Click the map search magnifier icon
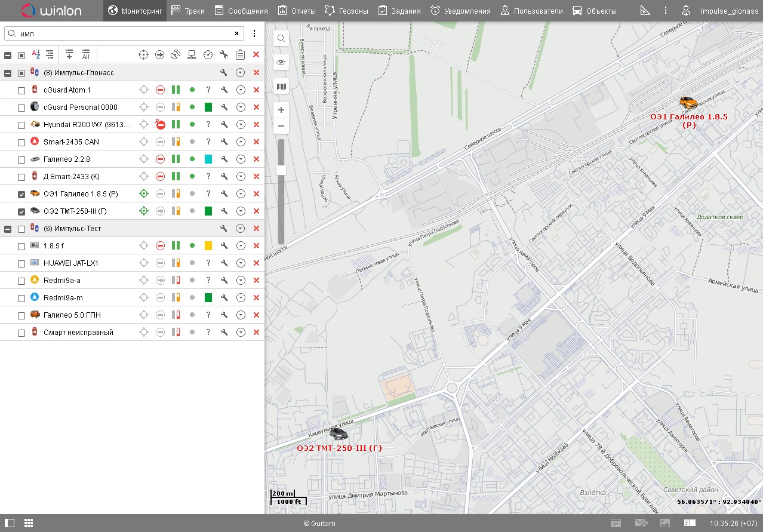The width and height of the screenshot is (763, 532). pos(281,38)
